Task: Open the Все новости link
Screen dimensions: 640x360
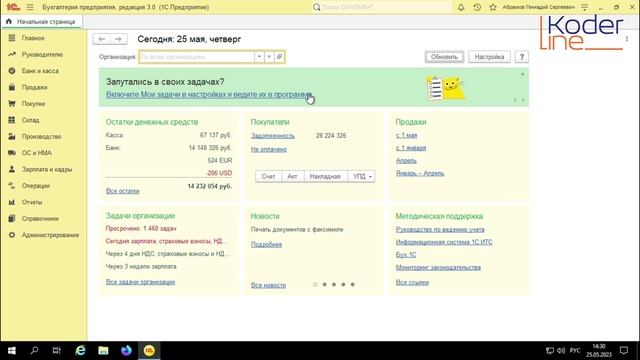Action: [x=268, y=285]
